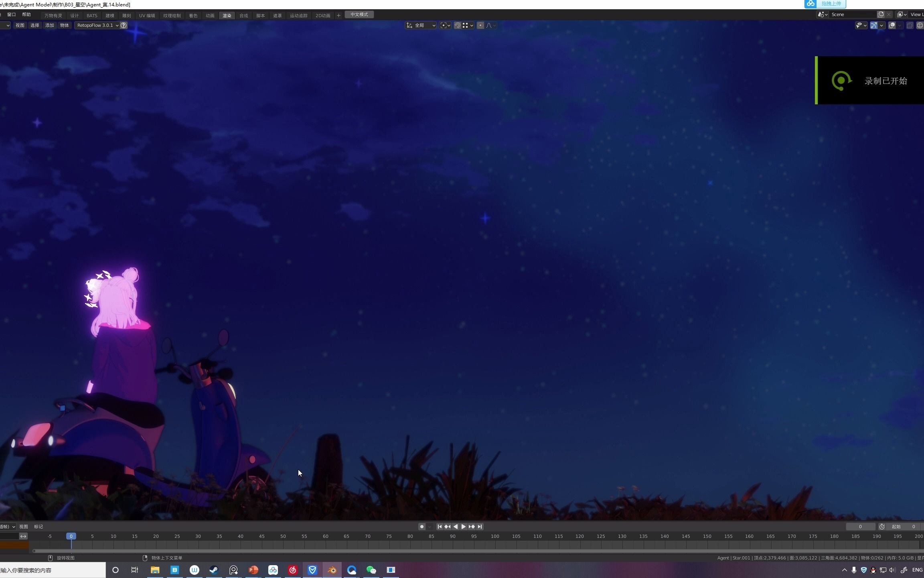924x578 pixels.
Task: Switch to the 合成 workspace tab
Action: (x=243, y=16)
